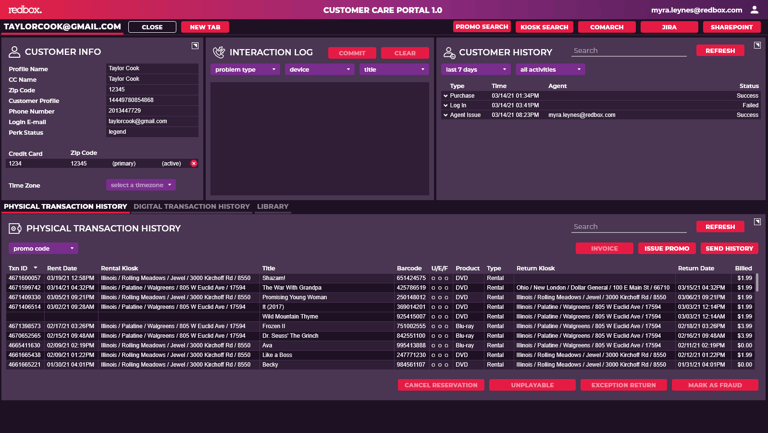Click the redbox logo
This screenshot has width=768, height=433.
click(x=25, y=10)
